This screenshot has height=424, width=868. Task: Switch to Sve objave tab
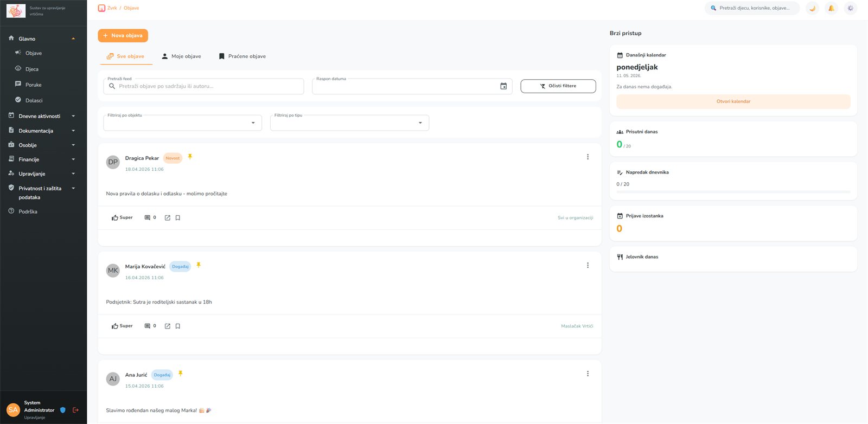125,56
